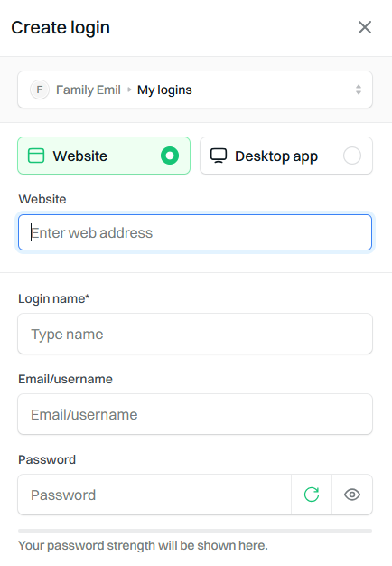Click the generate password refresh icon
Screen dimensions: 392x566
[x=312, y=495]
